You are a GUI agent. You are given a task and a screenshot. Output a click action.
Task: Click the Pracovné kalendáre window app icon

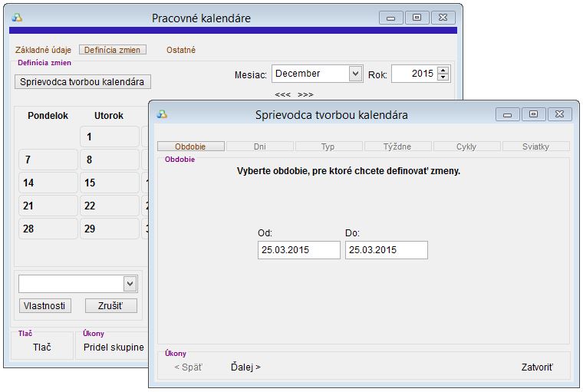[x=17, y=18]
